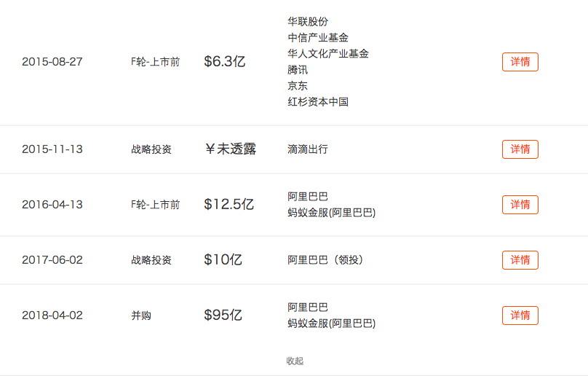
Task: Open investor 红杉资本中国
Action: point(318,102)
